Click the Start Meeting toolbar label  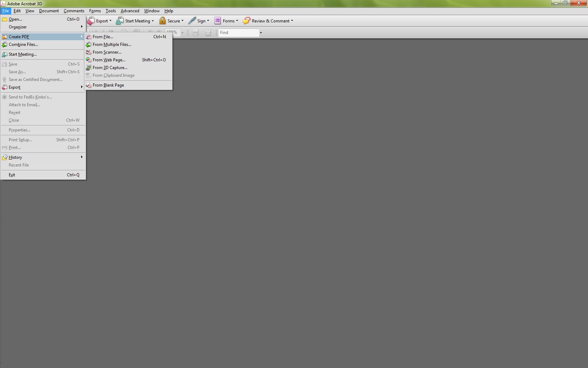tap(138, 21)
